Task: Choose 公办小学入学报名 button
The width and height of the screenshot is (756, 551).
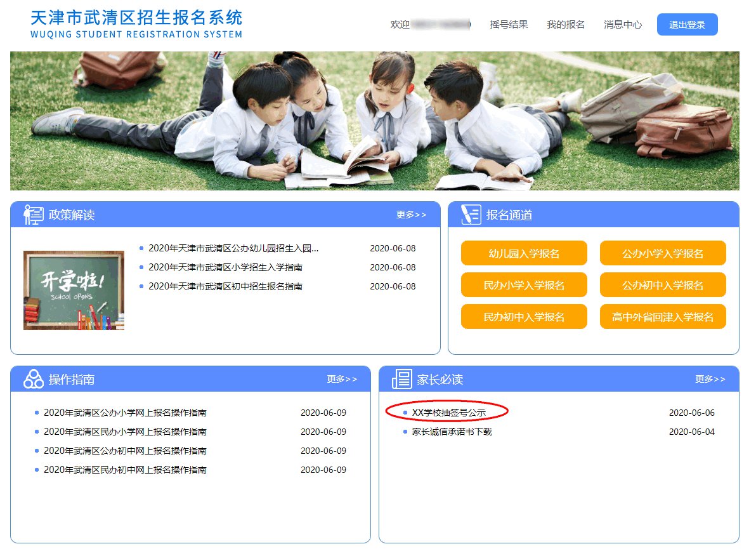Action: (x=663, y=253)
